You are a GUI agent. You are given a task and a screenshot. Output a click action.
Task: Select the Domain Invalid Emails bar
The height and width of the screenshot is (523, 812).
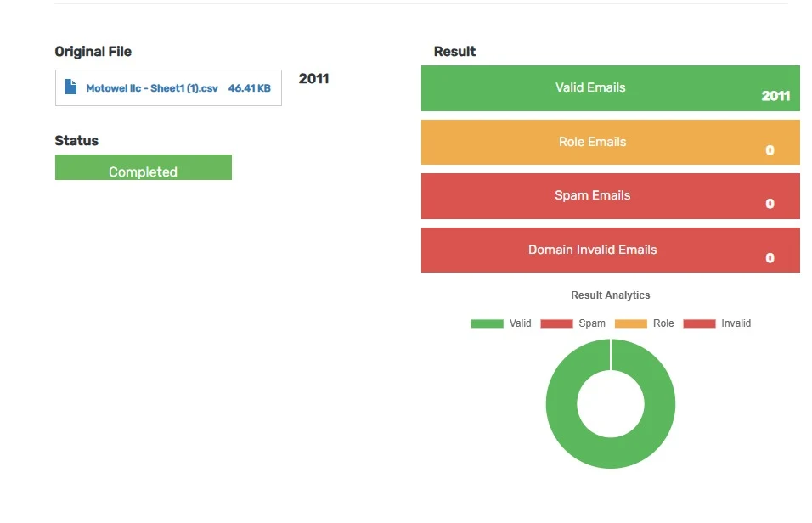[611, 250]
